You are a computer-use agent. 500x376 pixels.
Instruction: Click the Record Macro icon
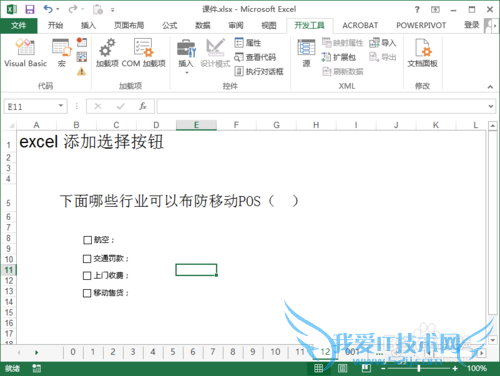pyautogui.click(x=82, y=42)
